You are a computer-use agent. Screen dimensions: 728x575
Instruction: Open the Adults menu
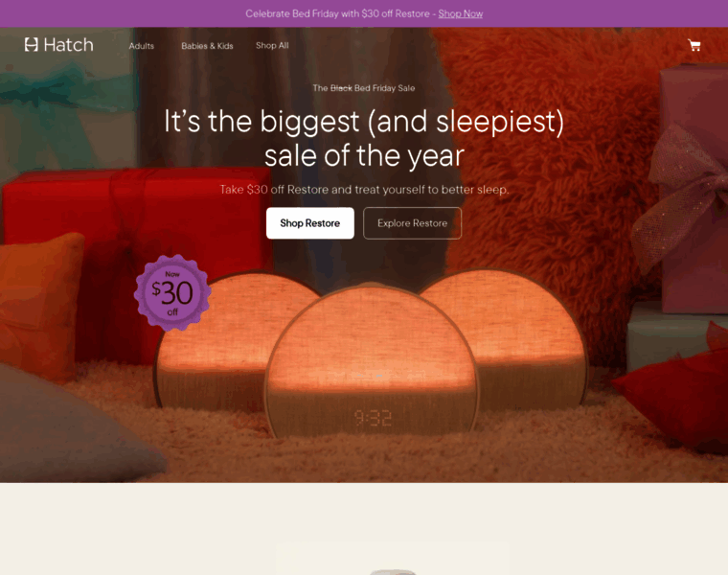142,46
